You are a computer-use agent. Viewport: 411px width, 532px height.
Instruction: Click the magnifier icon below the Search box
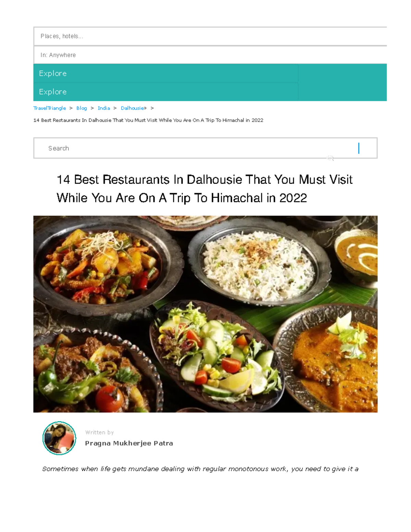[x=331, y=158]
